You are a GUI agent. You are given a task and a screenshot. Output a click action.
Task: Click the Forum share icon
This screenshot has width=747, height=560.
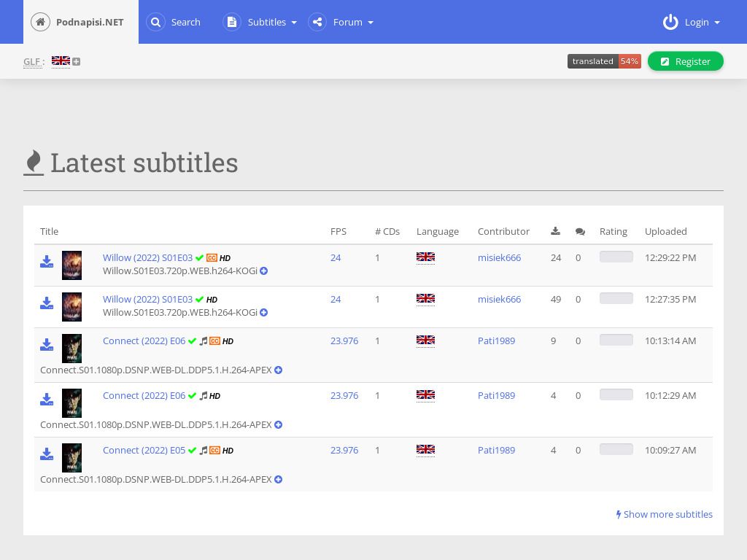[317, 22]
